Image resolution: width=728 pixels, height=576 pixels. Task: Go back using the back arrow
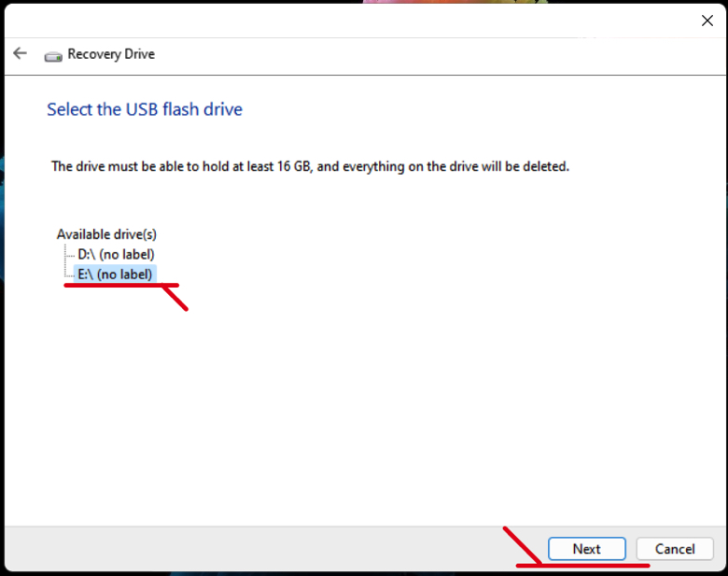[20, 53]
